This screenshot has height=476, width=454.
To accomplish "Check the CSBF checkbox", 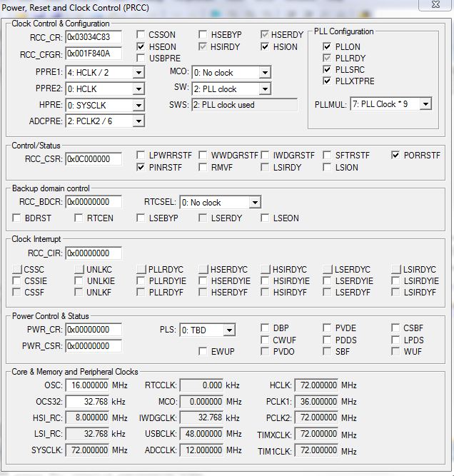I will pos(395,328).
